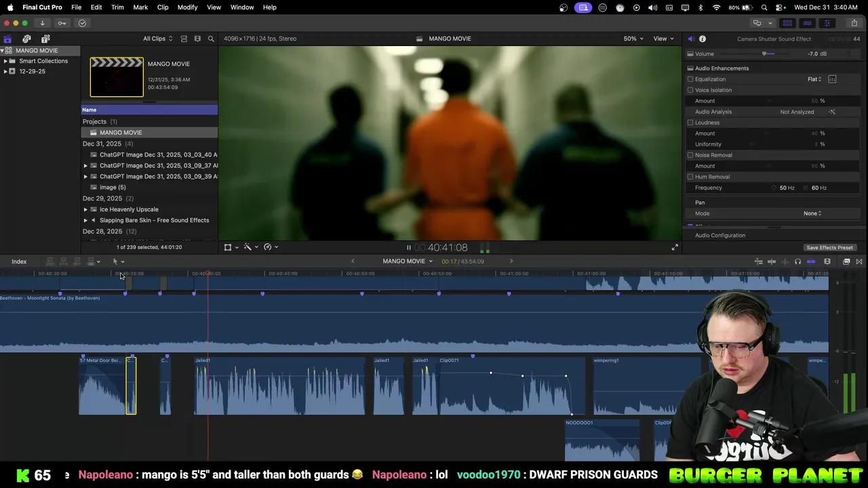The image size is (868, 488).
Task: Show the Libraries sidebar clapper icon
Action: point(7,39)
